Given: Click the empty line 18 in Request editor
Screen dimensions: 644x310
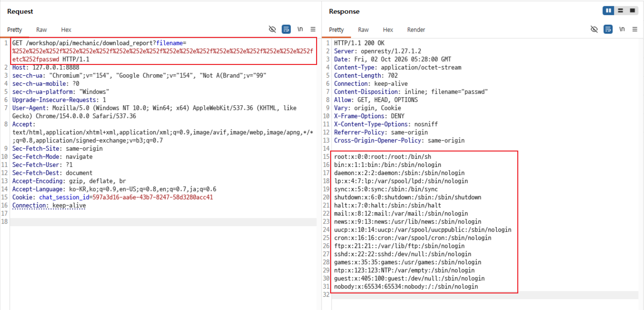Looking at the screenshot, I should coord(163,222).
